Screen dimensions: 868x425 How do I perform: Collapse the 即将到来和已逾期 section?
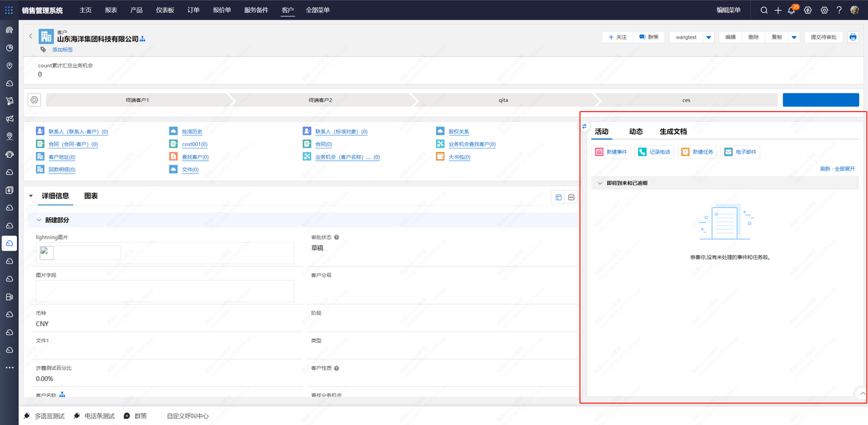600,183
